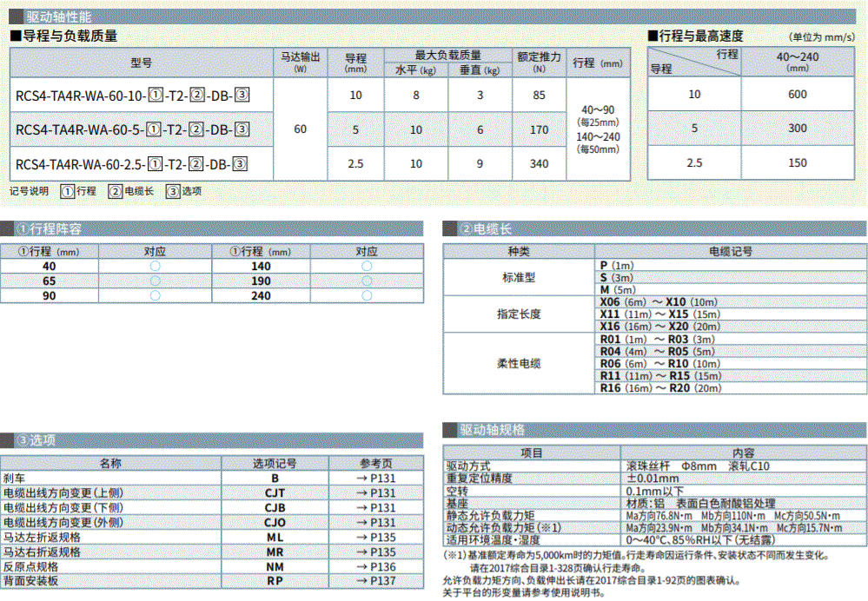This screenshot has width=868, height=601.
Task: Click the 指定长度 cable type cell
Action: point(519,314)
